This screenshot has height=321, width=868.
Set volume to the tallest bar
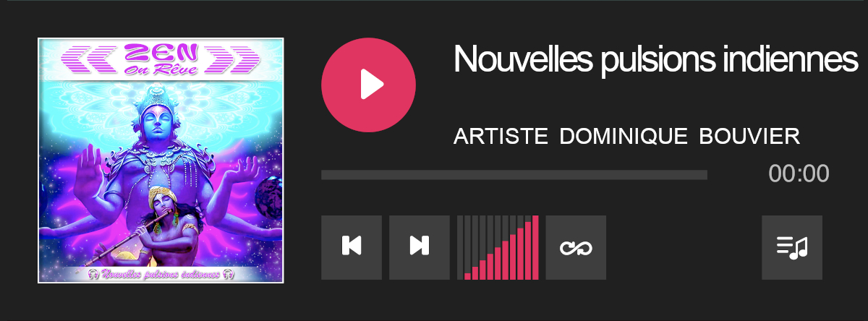[535, 247]
